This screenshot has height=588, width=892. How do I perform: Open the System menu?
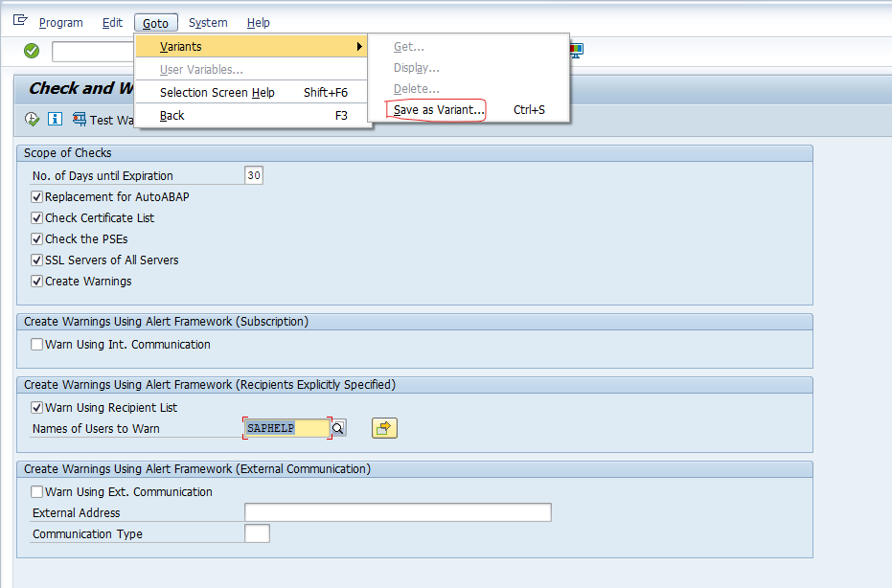(x=208, y=22)
